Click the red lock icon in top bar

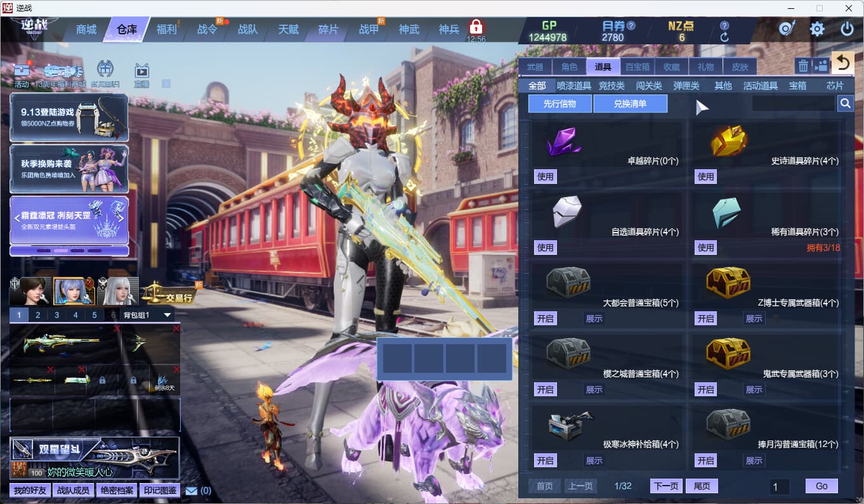coord(476,27)
